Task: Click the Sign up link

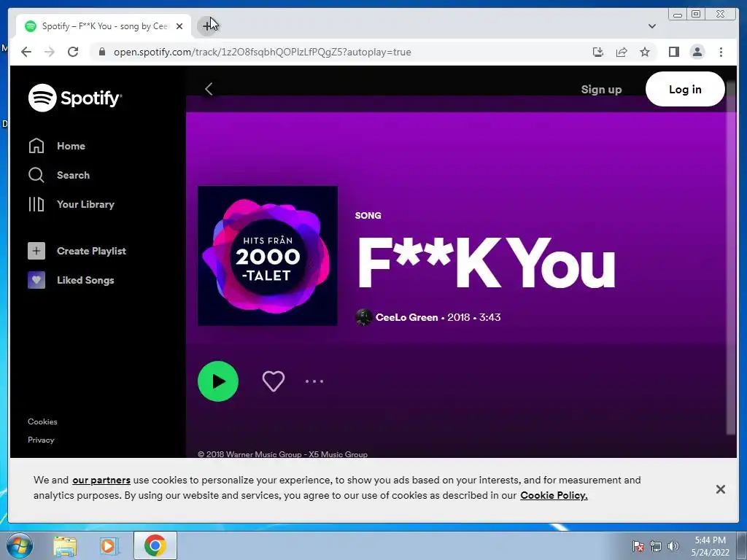Action: tap(601, 89)
